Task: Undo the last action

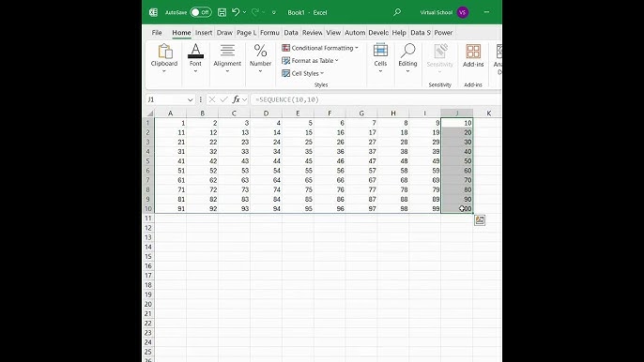Action: pos(236,12)
